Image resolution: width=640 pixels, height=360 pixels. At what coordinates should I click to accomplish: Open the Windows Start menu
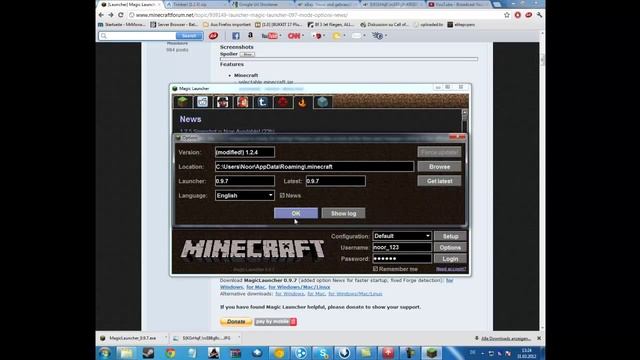(105, 353)
